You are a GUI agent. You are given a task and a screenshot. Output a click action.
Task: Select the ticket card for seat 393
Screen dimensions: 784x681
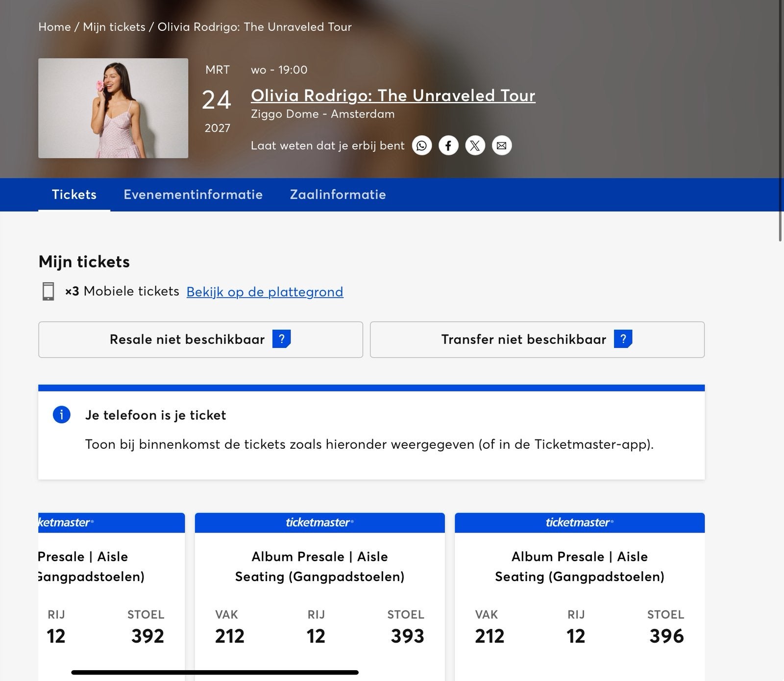[x=319, y=596]
